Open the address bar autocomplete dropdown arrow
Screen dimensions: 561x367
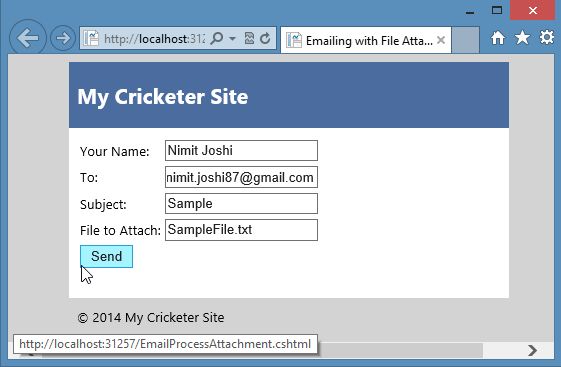coord(233,38)
